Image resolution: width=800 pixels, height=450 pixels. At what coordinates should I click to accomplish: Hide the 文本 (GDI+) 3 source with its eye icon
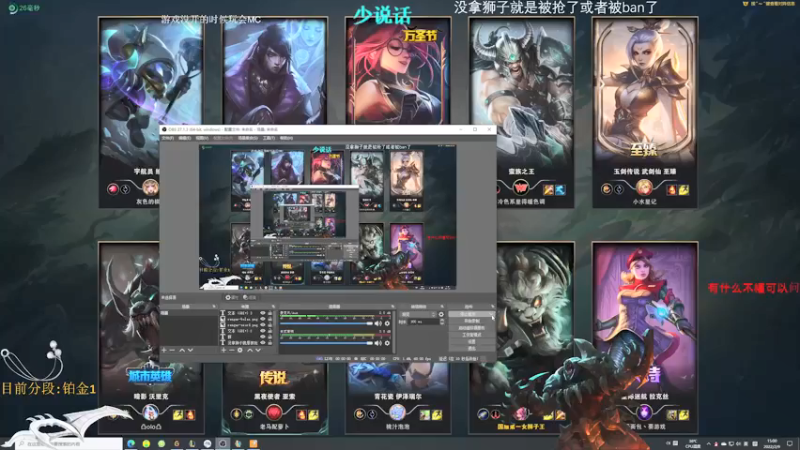[263, 313]
